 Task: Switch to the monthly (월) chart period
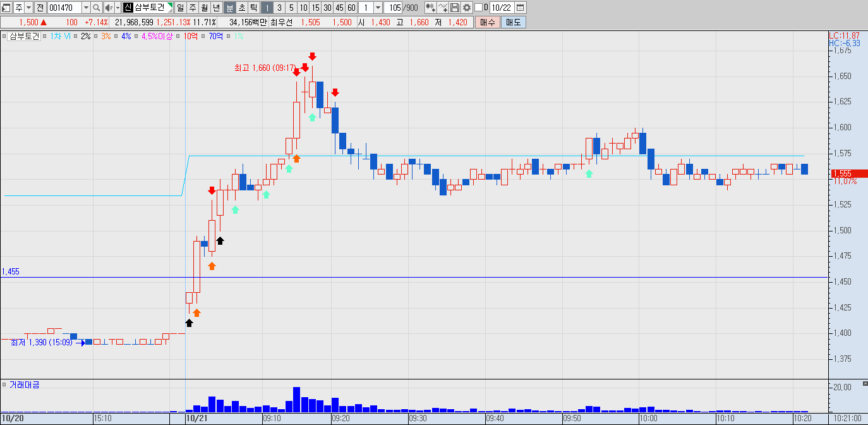click(x=205, y=8)
